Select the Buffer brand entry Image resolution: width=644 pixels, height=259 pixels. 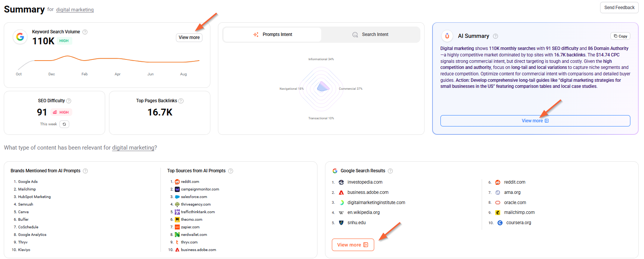pos(23,220)
